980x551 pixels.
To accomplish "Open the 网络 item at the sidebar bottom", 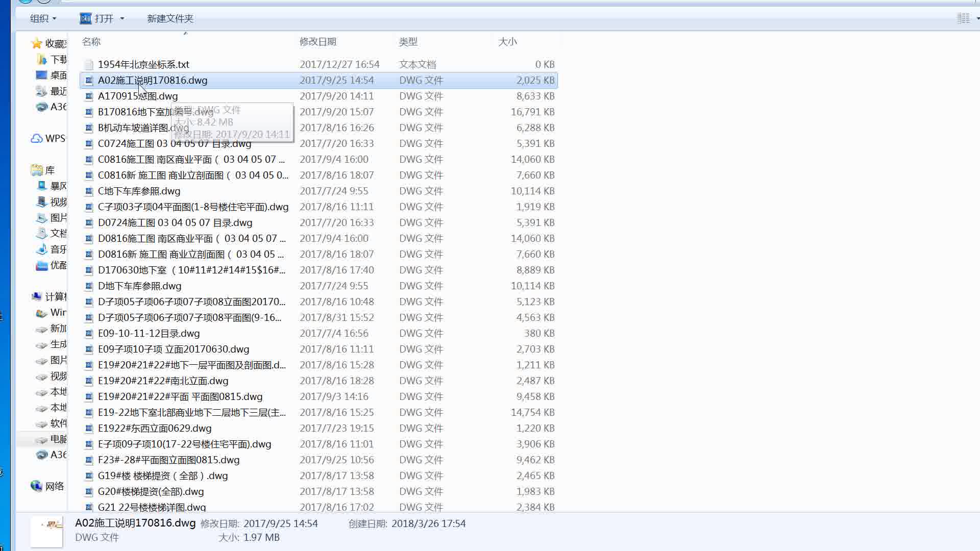I will (x=53, y=486).
